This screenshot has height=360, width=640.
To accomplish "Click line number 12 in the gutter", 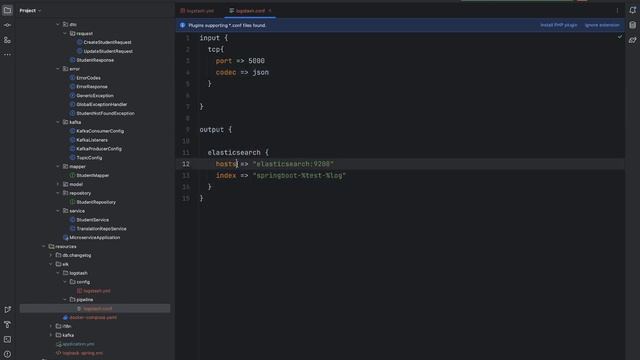I will [x=186, y=164].
